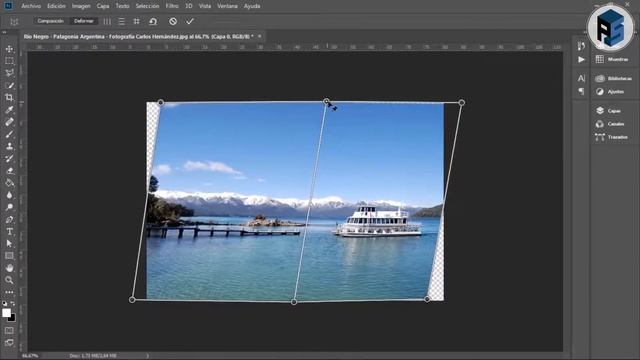Open the Ayuda menu
This screenshot has width=640, height=360.
[252, 6]
